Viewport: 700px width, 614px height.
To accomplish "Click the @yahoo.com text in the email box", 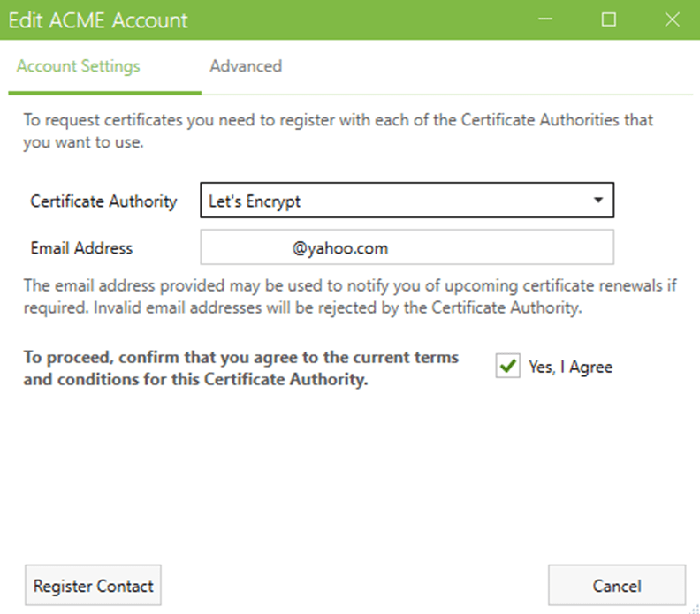I will 340,248.
